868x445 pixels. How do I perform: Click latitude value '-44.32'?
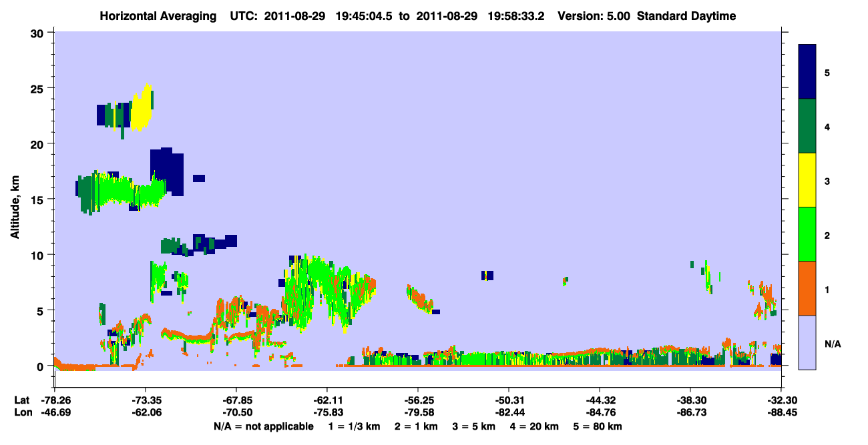(x=600, y=400)
